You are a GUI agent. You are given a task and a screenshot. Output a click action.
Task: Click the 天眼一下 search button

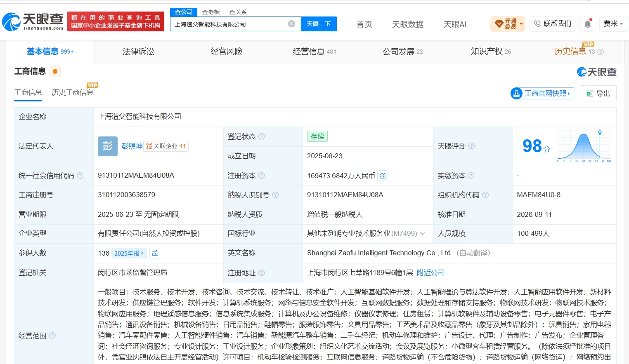point(319,24)
